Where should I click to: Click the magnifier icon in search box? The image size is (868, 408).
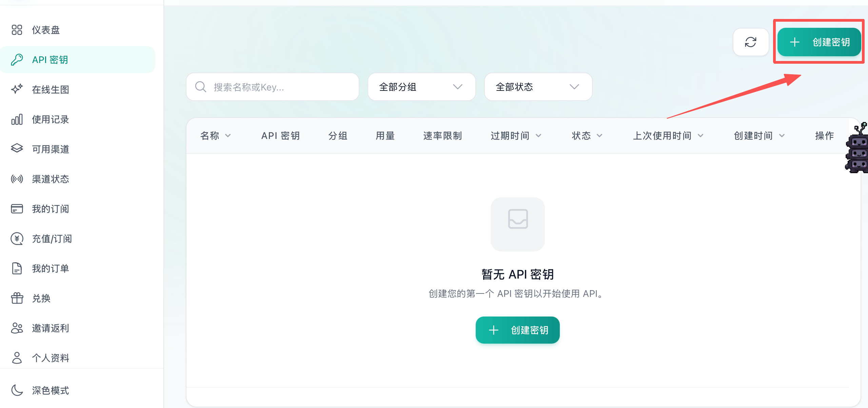coord(201,87)
